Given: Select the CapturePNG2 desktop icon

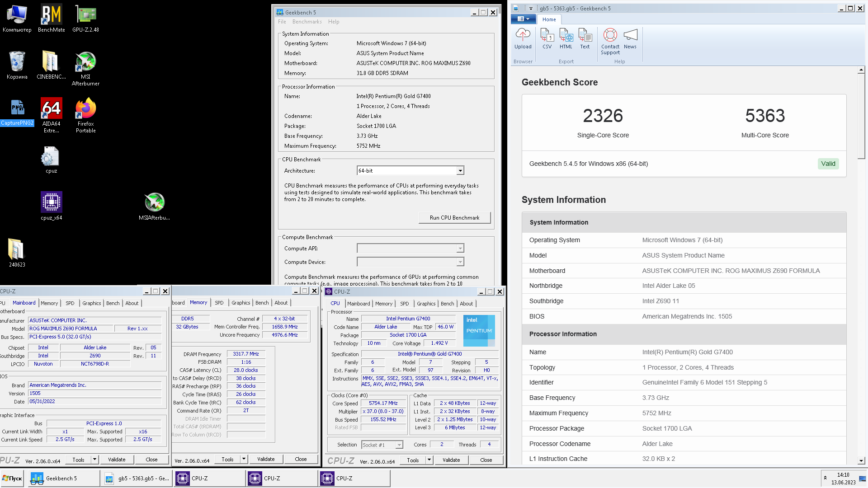Looking at the screenshot, I should 17,113.
